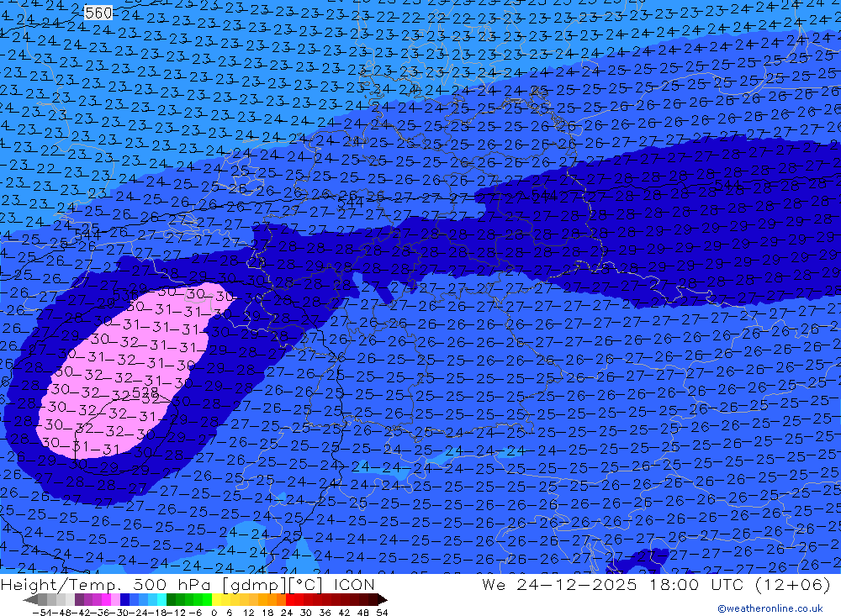This screenshot has width=841, height=616.
Task: Pick the yellow swatch above the 0 mark
Action: click(x=217, y=599)
